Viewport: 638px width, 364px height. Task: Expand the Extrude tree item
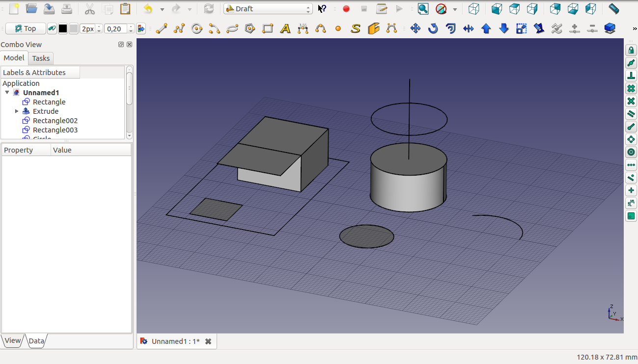17,111
